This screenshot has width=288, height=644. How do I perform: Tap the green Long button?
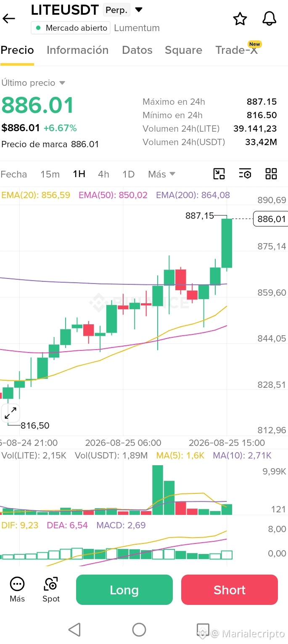tap(124, 590)
